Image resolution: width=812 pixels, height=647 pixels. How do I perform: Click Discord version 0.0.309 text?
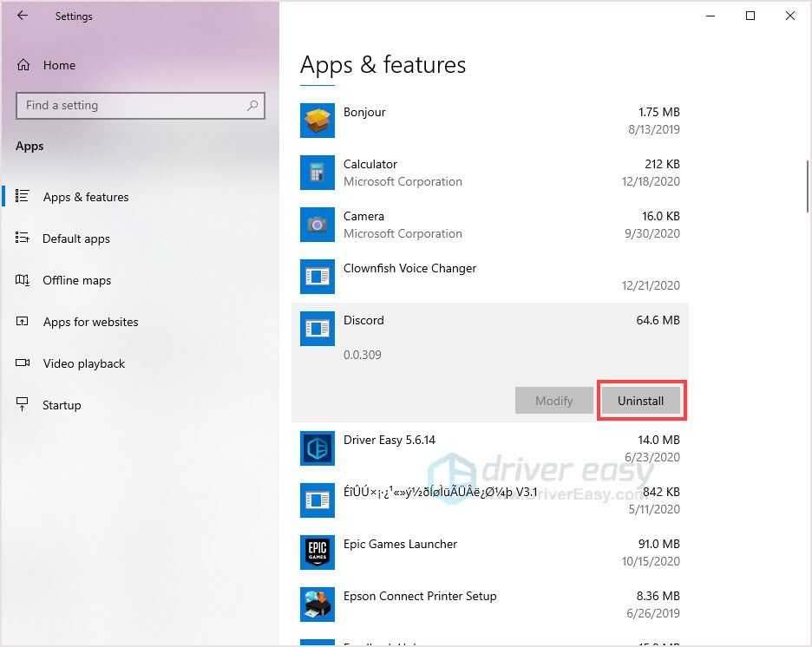363,355
